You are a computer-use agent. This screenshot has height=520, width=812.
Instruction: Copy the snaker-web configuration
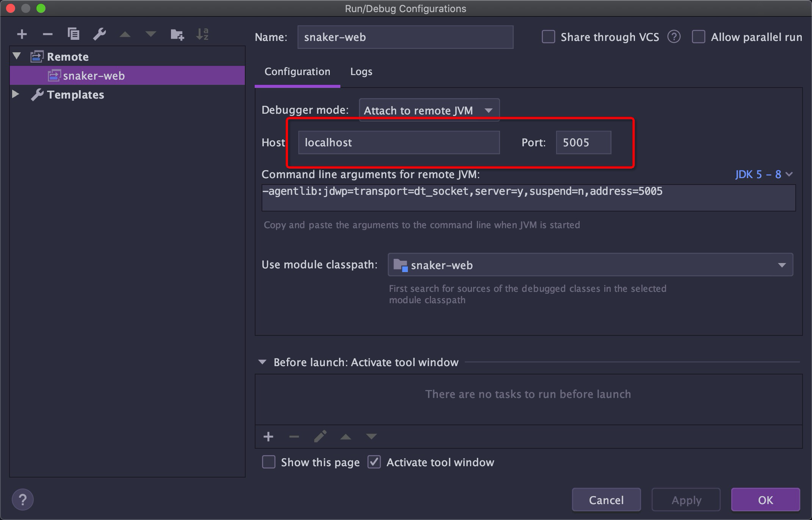pyautogui.click(x=73, y=34)
